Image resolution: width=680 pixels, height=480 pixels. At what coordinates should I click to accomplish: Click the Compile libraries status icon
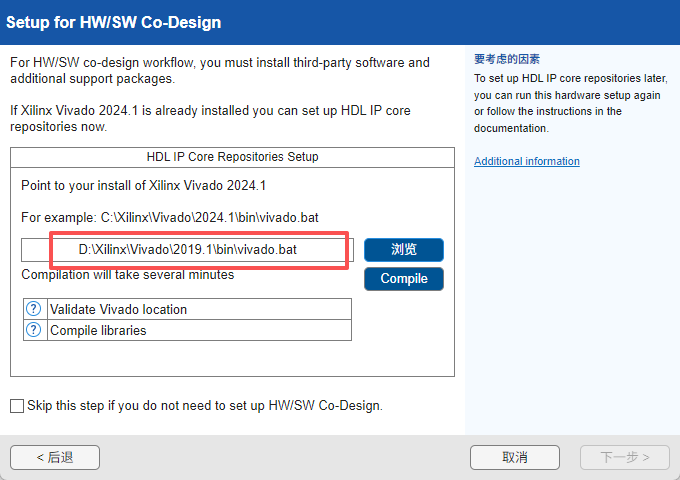[33, 330]
